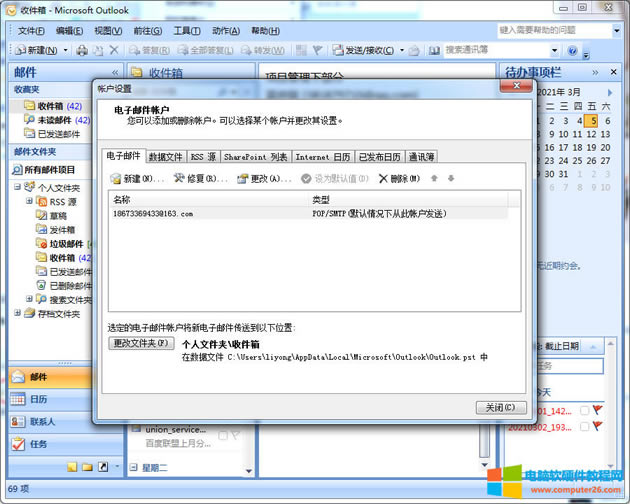Switch to Data Files tab

166,157
